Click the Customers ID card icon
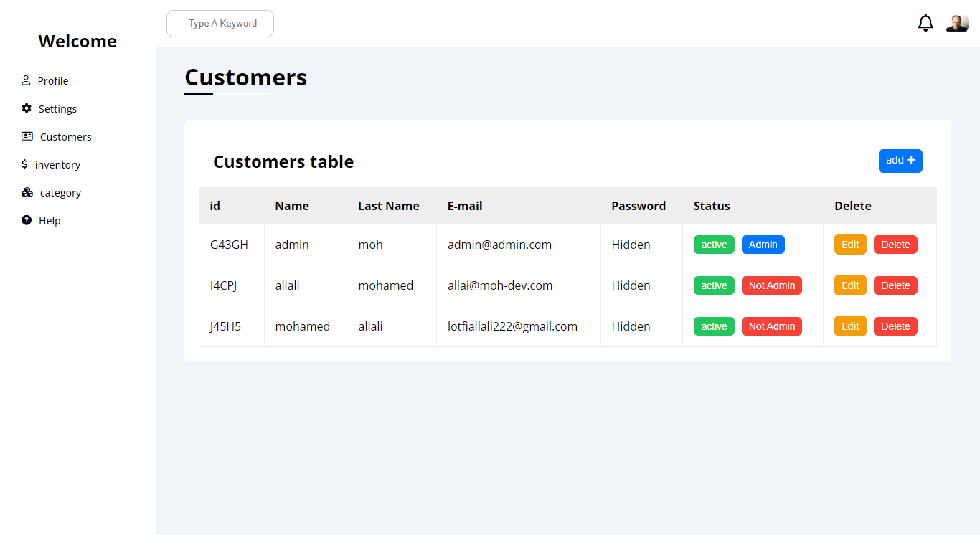The width and height of the screenshot is (980, 535). tap(27, 136)
